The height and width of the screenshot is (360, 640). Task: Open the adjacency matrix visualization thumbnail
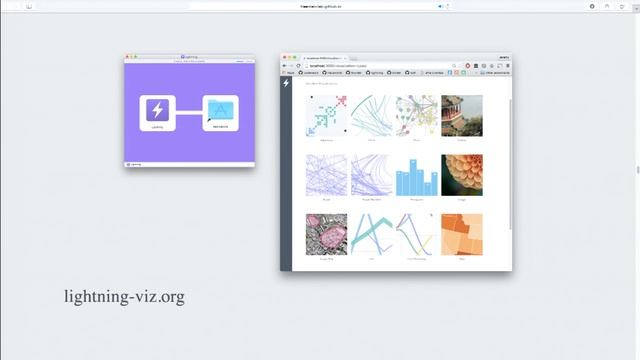pos(327,116)
